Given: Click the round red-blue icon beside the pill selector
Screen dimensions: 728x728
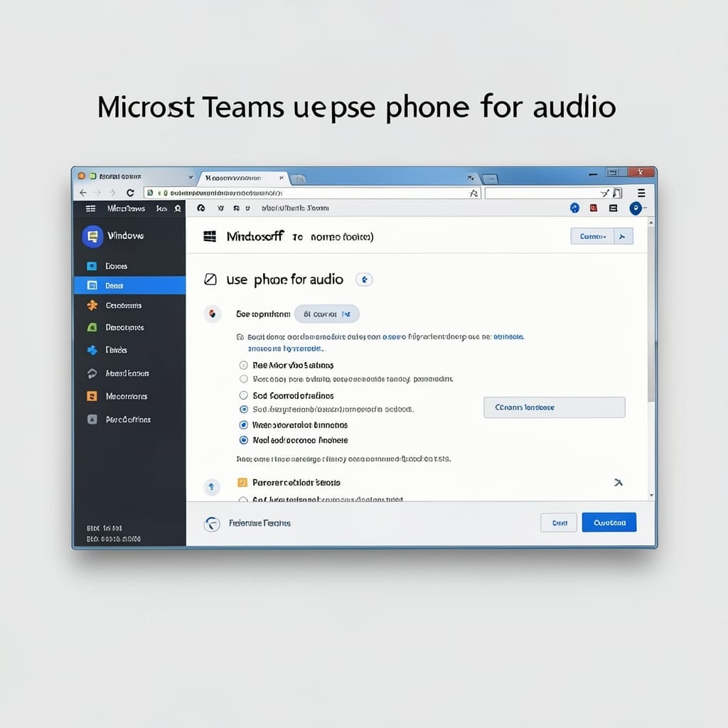Looking at the screenshot, I should pos(213,314).
